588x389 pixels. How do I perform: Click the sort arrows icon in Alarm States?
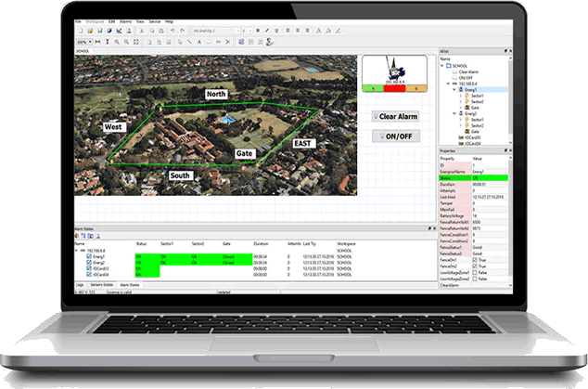pyautogui.click(x=83, y=236)
